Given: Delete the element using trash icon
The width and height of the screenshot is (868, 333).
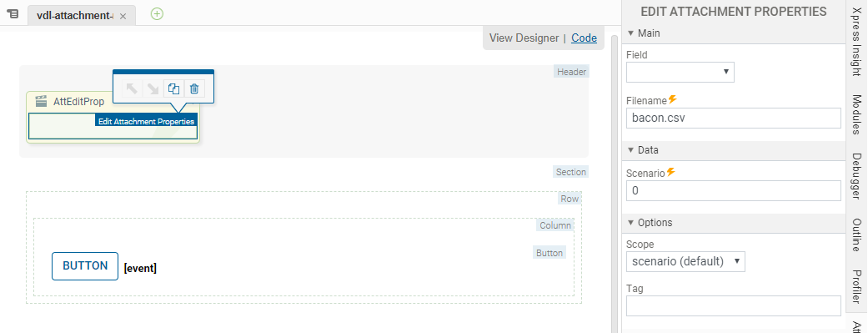Looking at the screenshot, I should (x=194, y=88).
